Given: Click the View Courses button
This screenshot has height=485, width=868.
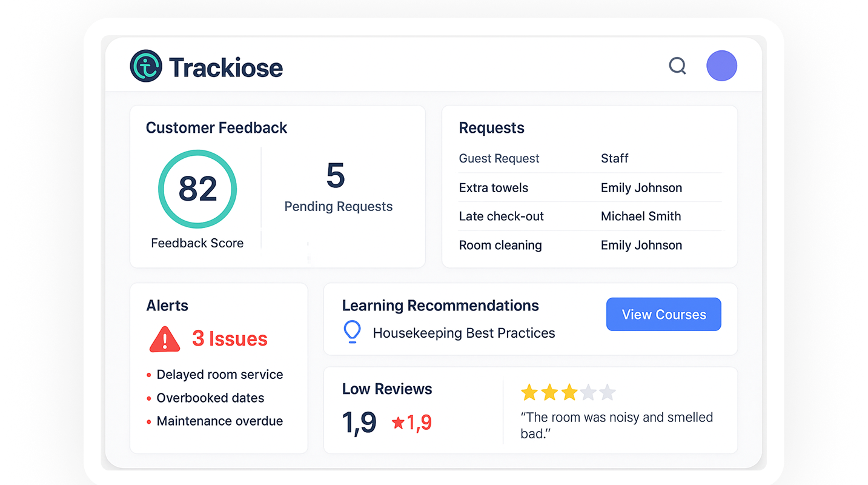Looking at the screenshot, I should (663, 314).
